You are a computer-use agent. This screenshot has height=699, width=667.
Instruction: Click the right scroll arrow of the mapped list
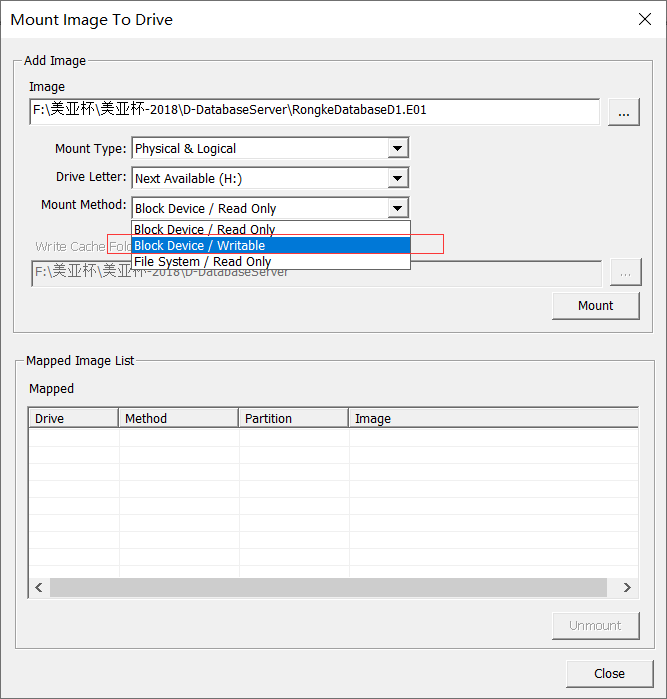click(x=627, y=588)
